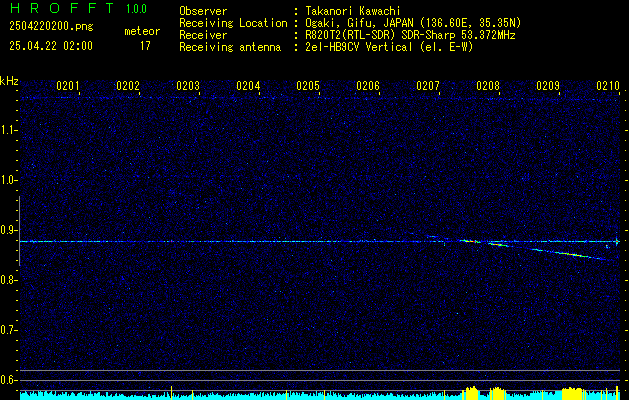Screen dimensions: 629x400
Task: Click the gray frequency range bar at left axis
Action: coord(19,231)
